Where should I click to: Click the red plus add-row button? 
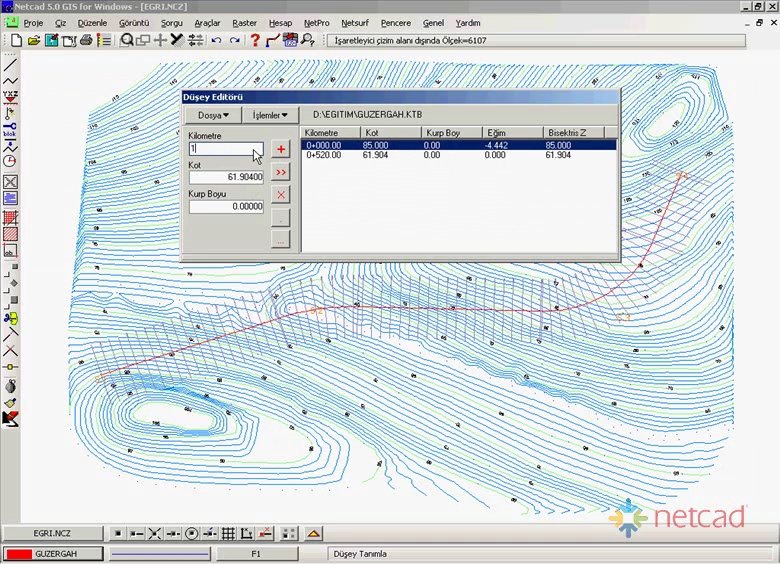tap(281, 149)
